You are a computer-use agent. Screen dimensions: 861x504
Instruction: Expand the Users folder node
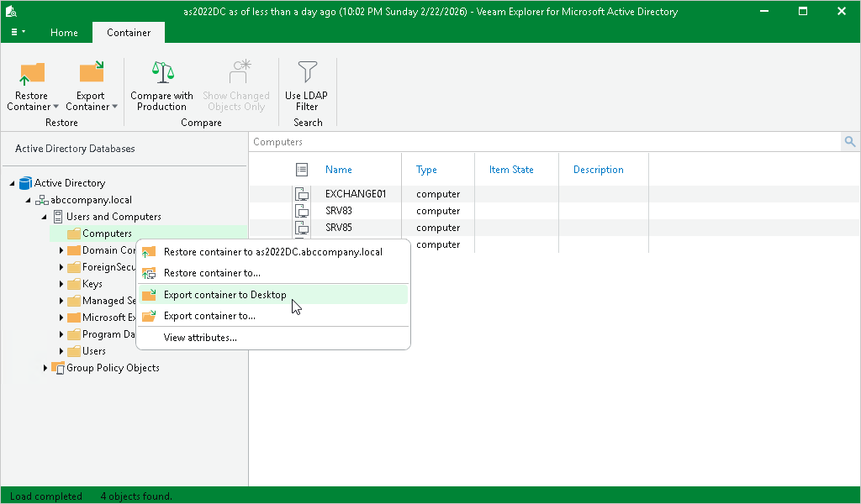(61, 351)
